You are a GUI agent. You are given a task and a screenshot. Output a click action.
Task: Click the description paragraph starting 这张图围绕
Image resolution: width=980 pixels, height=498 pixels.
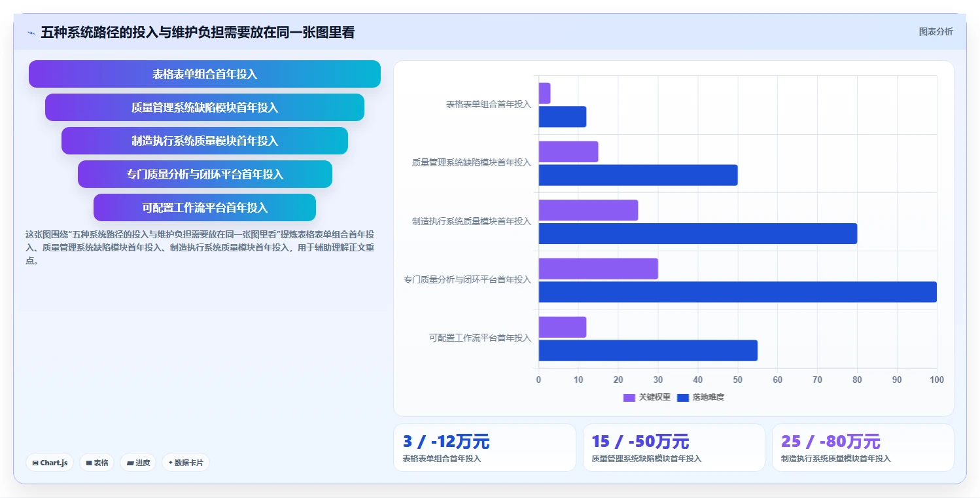click(x=200, y=247)
